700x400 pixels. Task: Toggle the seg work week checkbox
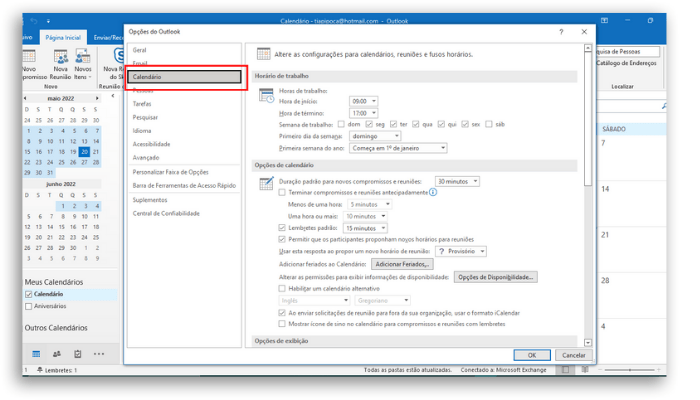click(369, 124)
